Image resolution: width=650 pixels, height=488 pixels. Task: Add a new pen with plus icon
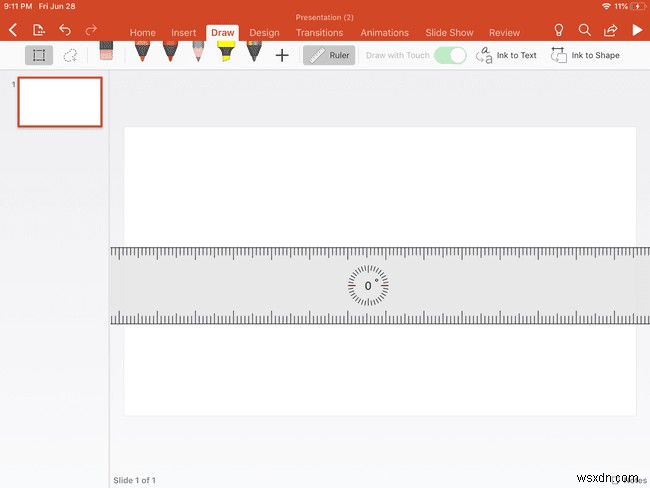(x=282, y=55)
